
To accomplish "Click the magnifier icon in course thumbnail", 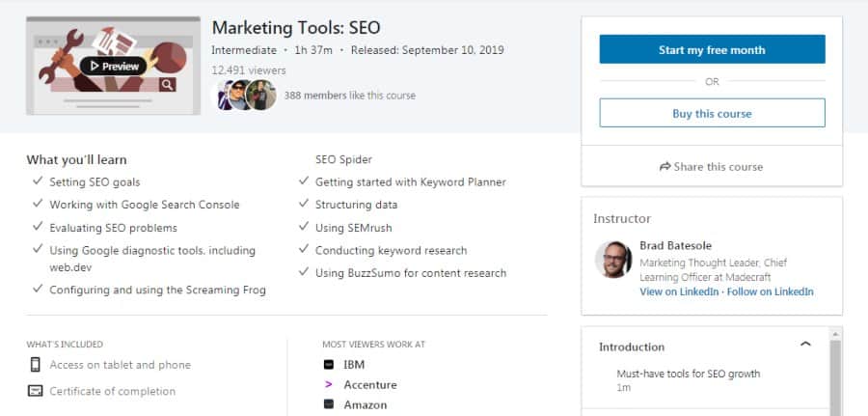I will coord(167,85).
